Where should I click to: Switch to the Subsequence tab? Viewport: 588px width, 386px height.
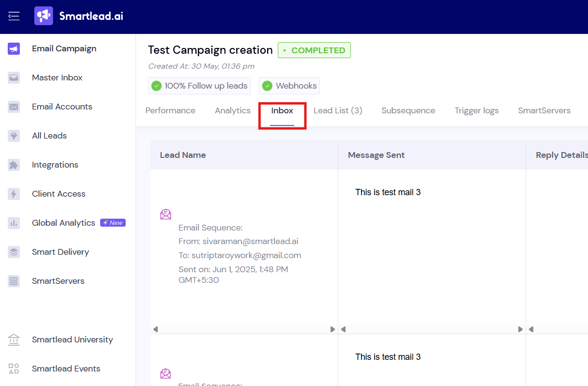click(x=408, y=110)
